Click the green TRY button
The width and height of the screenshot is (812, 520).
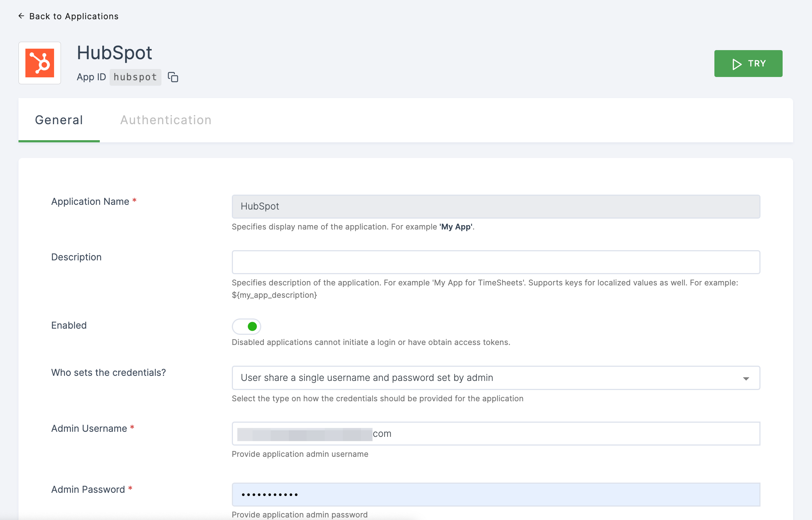[x=748, y=64]
